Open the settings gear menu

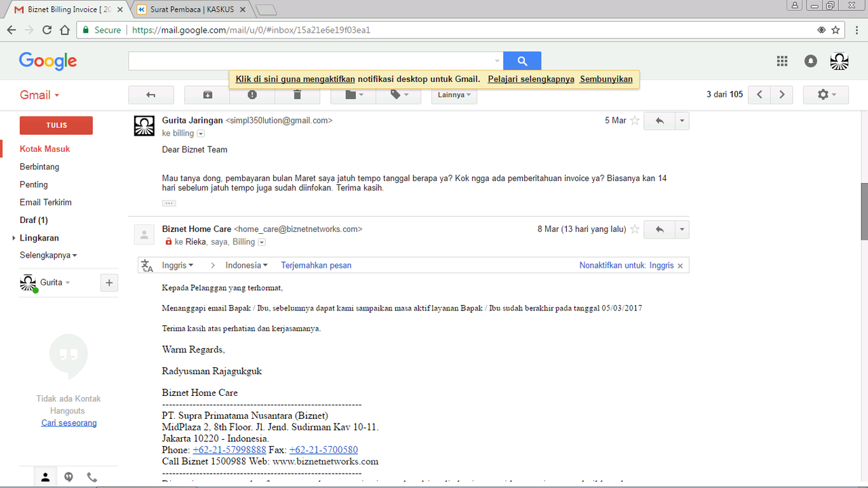tap(826, 95)
